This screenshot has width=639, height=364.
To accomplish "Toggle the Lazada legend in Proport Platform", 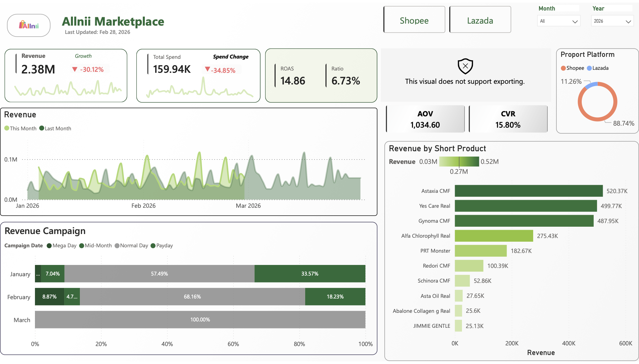I will [x=598, y=68].
